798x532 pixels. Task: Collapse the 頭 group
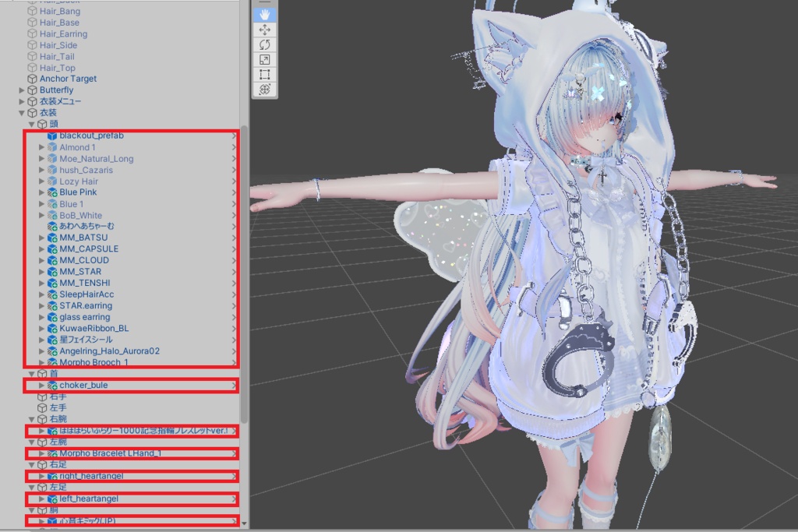(31, 124)
